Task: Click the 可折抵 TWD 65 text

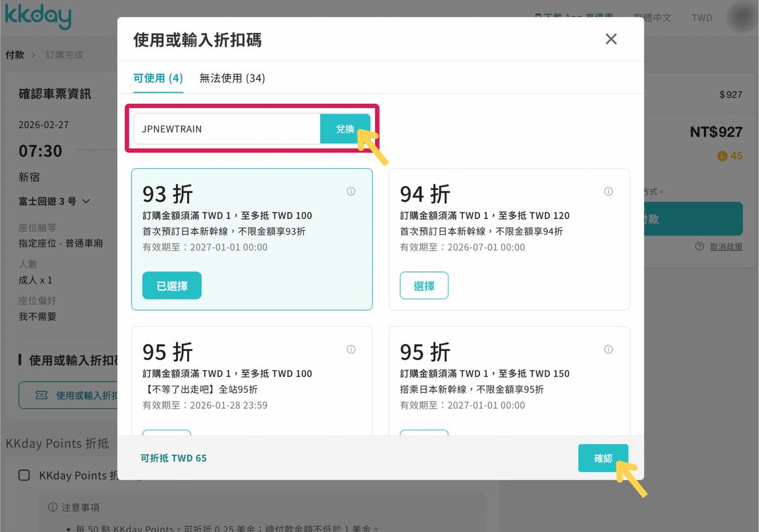Action: point(173,458)
